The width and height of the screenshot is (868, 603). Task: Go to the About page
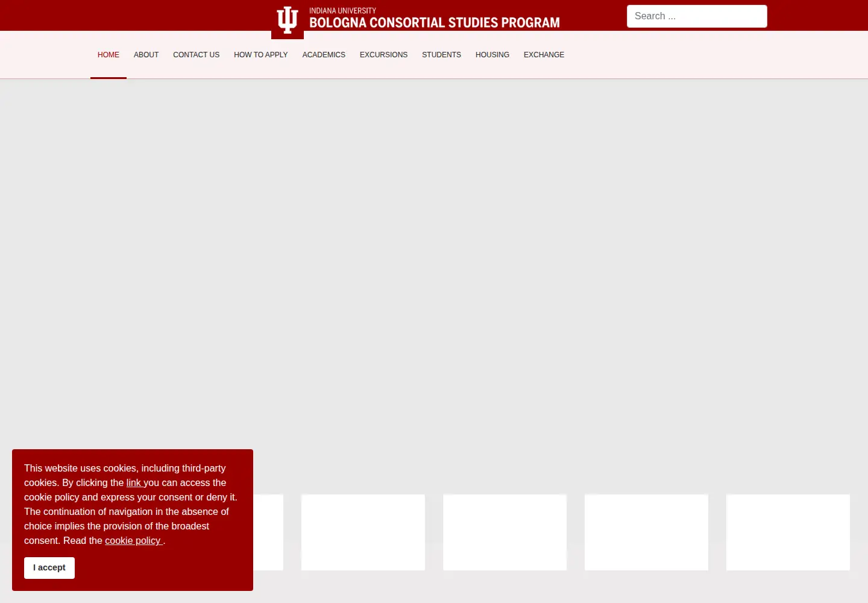146,55
